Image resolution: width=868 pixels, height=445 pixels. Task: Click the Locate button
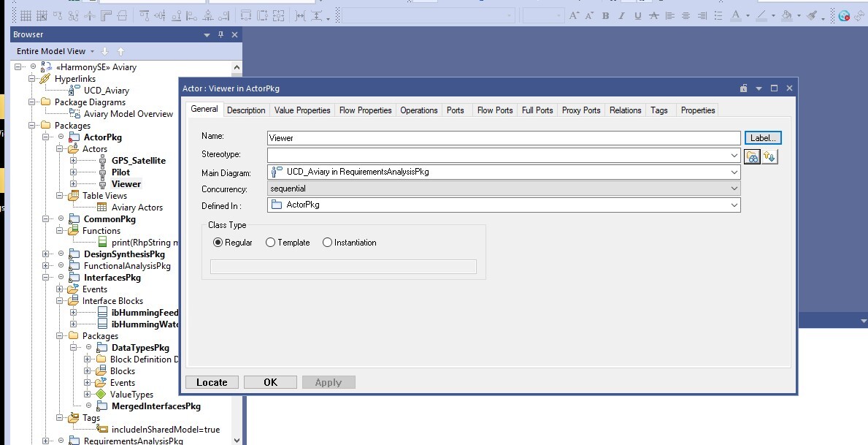point(212,382)
